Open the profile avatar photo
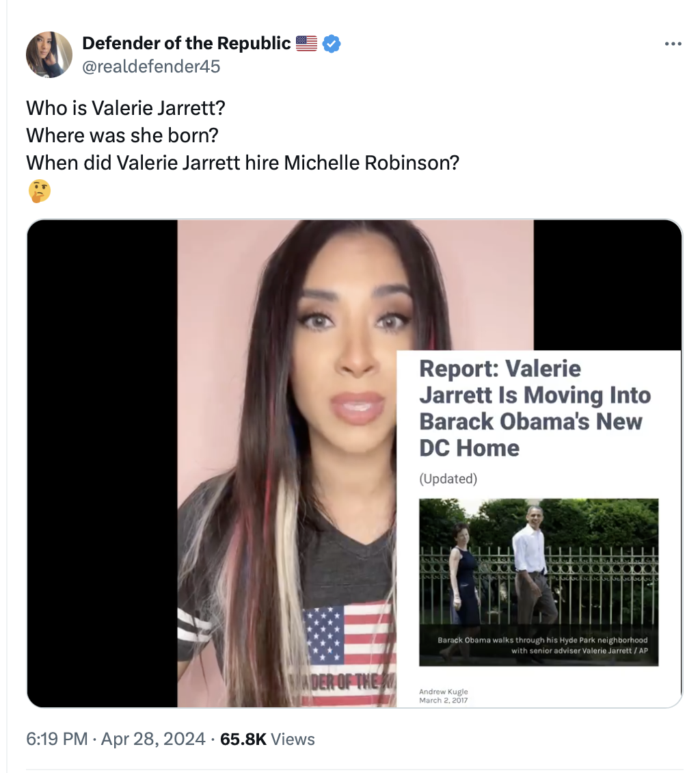The height and width of the screenshot is (773, 700). click(x=49, y=54)
